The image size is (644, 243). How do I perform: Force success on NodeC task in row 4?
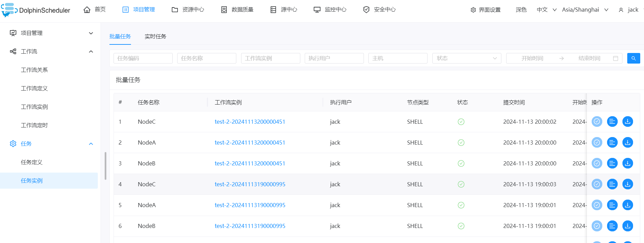(x=597, y=184)
